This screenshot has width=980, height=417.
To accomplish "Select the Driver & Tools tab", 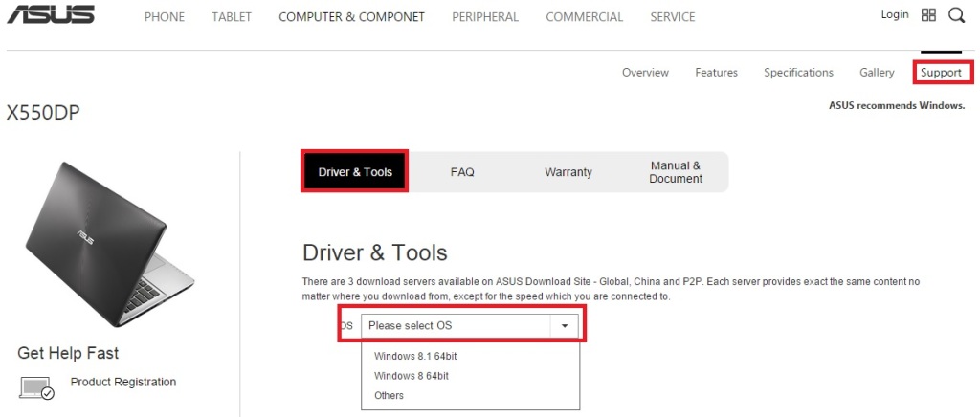I will 355,171.
